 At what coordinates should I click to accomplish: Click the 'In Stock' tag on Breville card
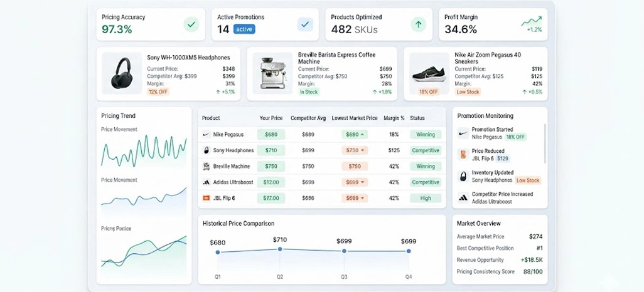309,92
